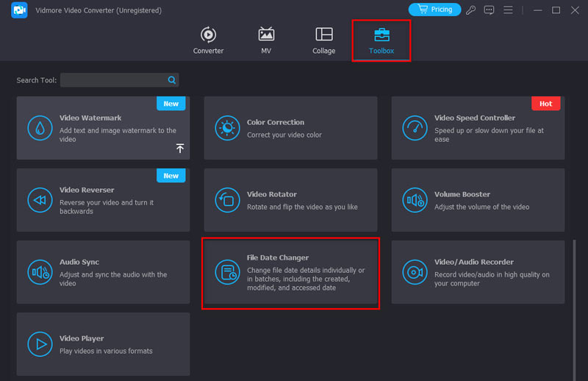The height and width of the screenshot is (381, 588).
Task: Open the Video Speed Controller
Action: (x=478, y=128)
